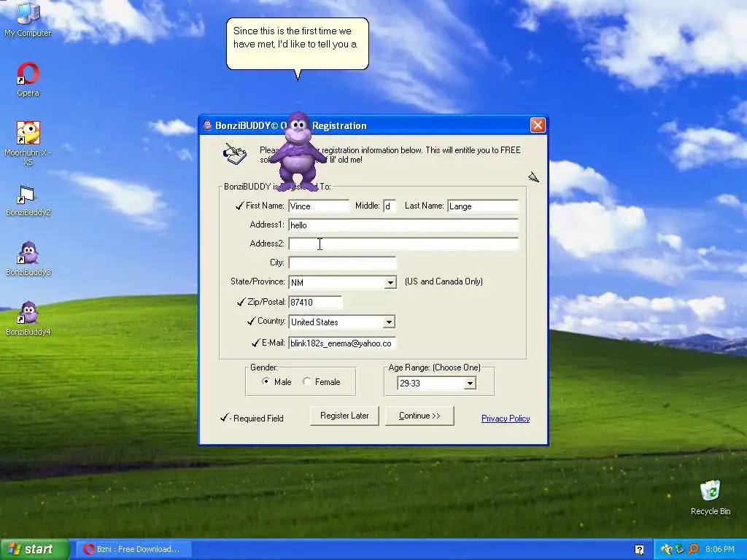
Task: Switch to Bzni Free Download taskbar item
Action: [134, 549]
